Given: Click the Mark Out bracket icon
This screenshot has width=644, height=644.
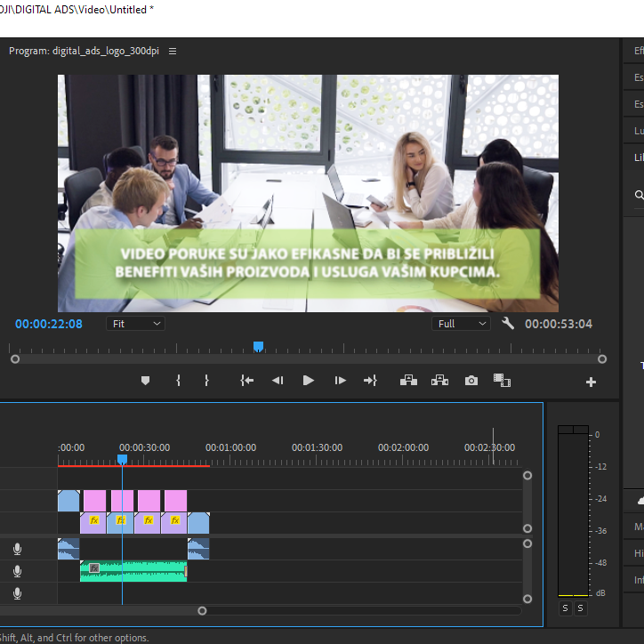Looking at the screenshot, I should pyautogui.click(x=206, y=381).
